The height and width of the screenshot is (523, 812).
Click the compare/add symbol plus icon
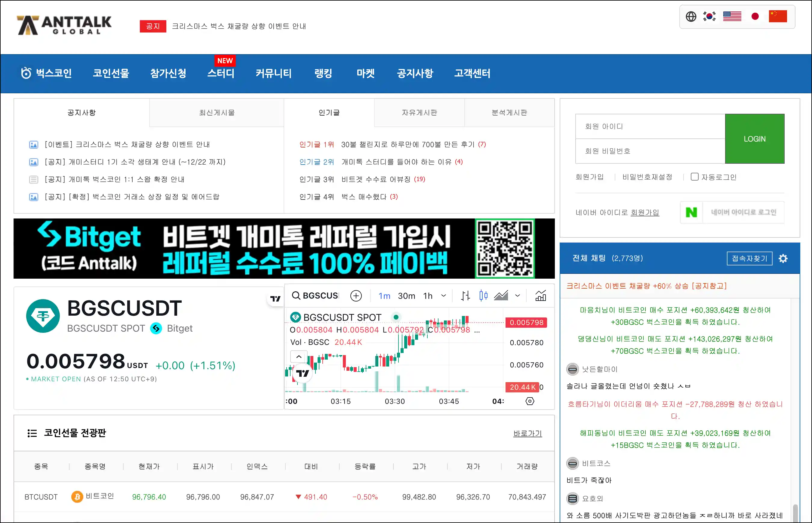(x=356, y=296)
